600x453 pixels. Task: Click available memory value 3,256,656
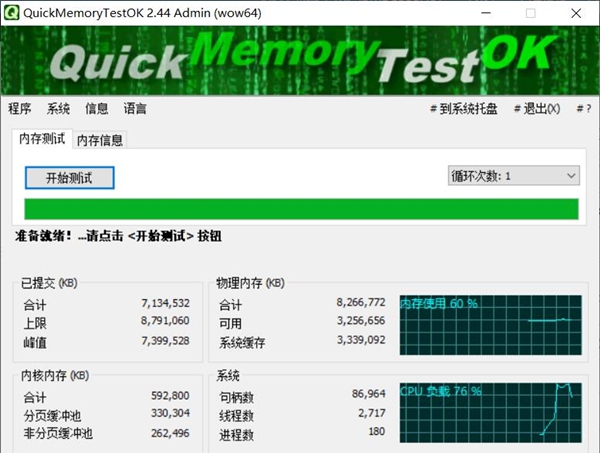point(361,321)
